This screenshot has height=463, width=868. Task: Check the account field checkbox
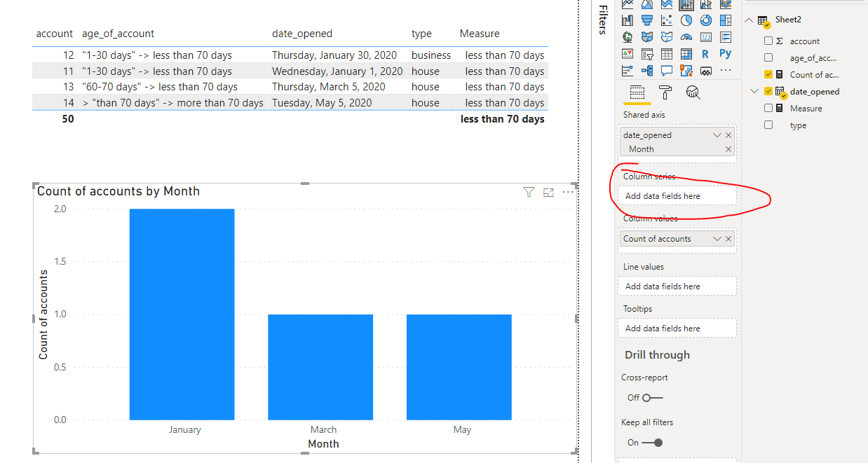[x=768, y=41]
